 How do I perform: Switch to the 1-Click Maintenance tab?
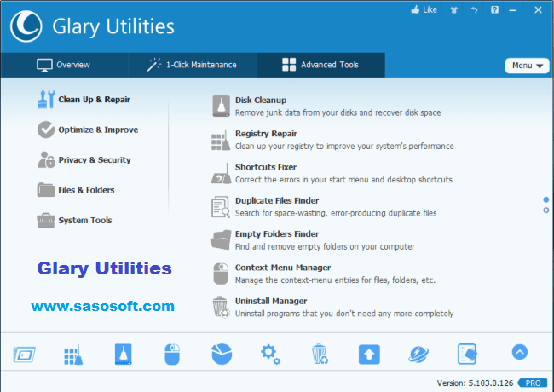[193, 65]
